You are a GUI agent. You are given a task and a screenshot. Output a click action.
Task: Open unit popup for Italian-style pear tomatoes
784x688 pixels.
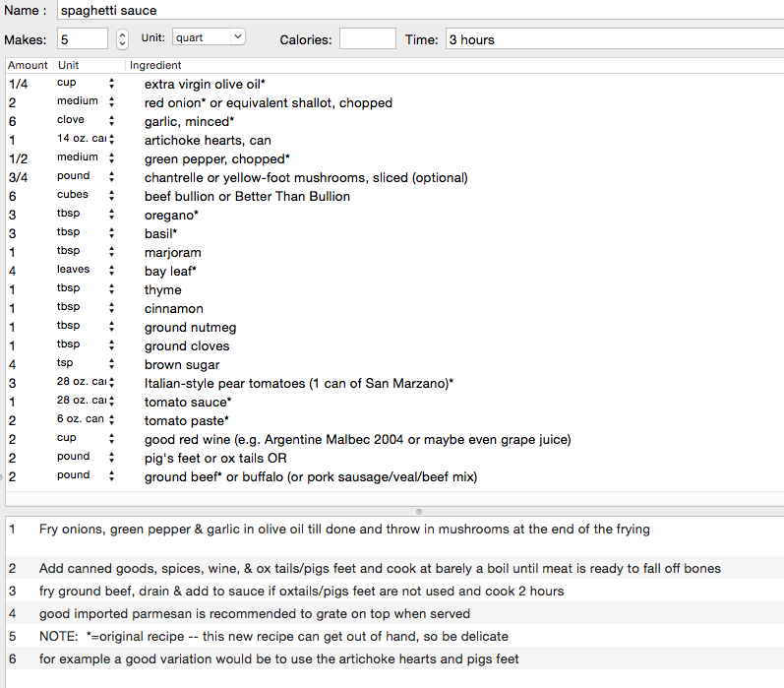tap(111, 382)
